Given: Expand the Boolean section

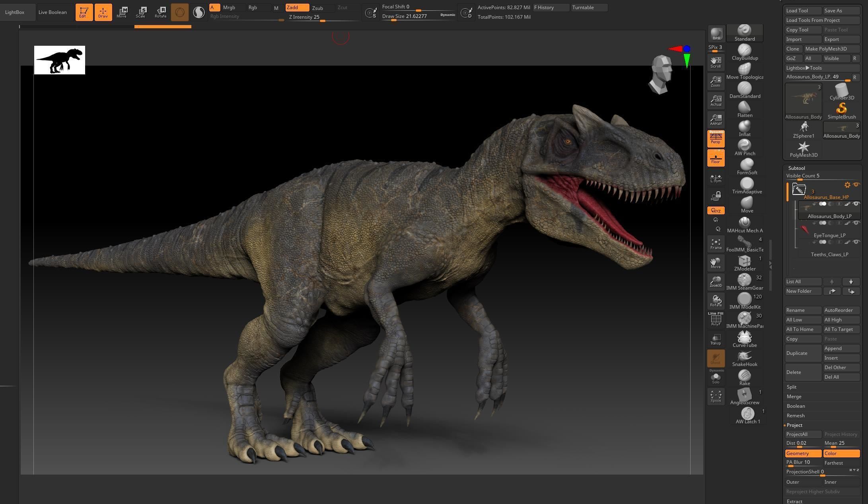Looking at the screenshot, I should 796,406.
